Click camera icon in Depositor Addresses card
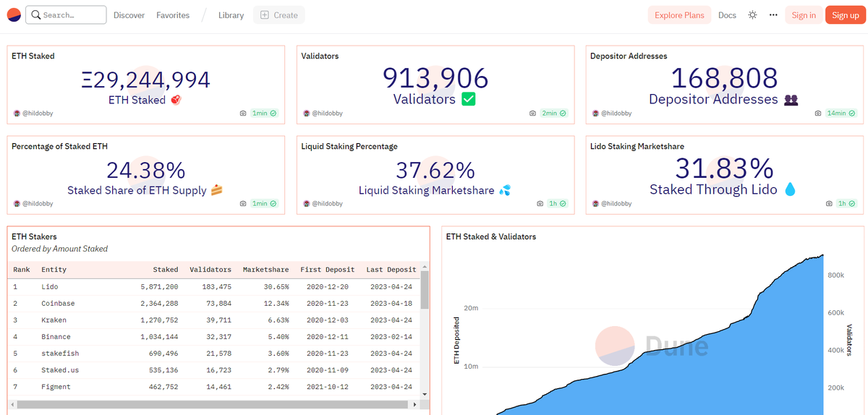This screenshot has width=868, height=415. coord(818,114)
